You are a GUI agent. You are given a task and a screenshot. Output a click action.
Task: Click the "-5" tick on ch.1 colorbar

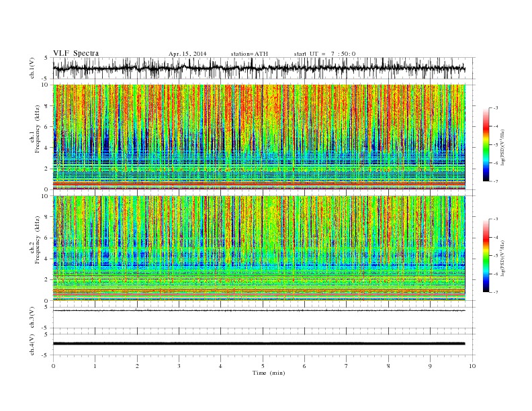pos(496,144)
